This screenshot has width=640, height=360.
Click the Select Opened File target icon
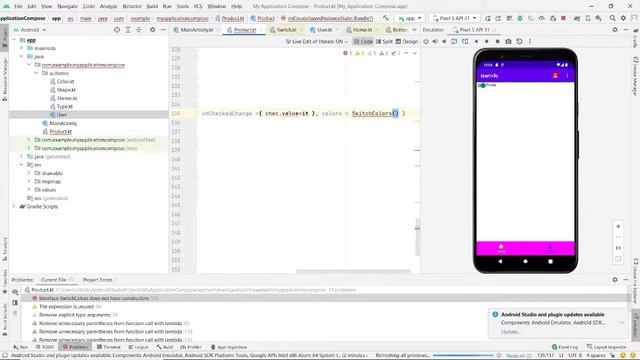point(117,30)
